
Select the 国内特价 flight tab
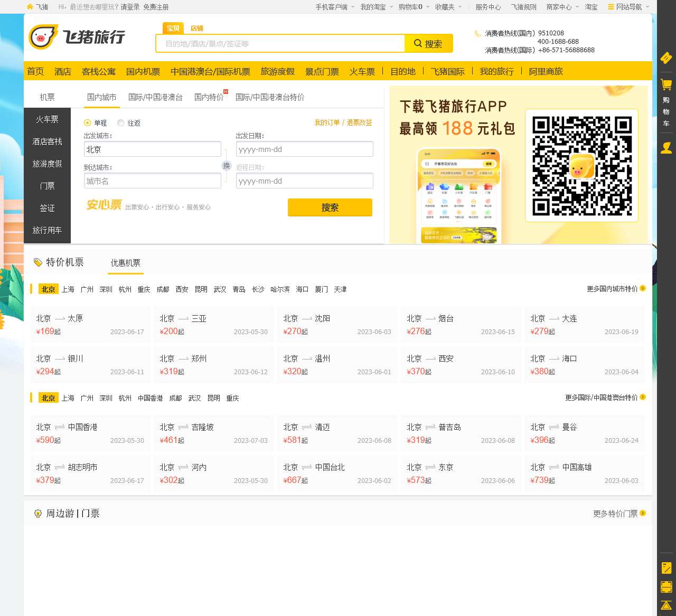pos(209,97)
